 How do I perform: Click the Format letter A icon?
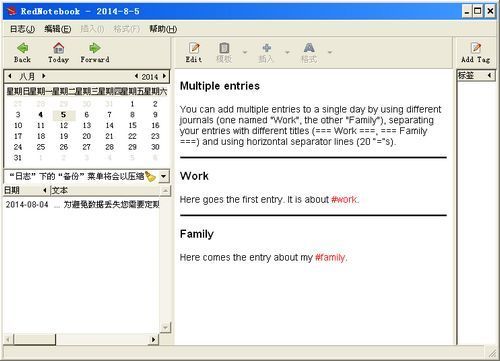309,48
